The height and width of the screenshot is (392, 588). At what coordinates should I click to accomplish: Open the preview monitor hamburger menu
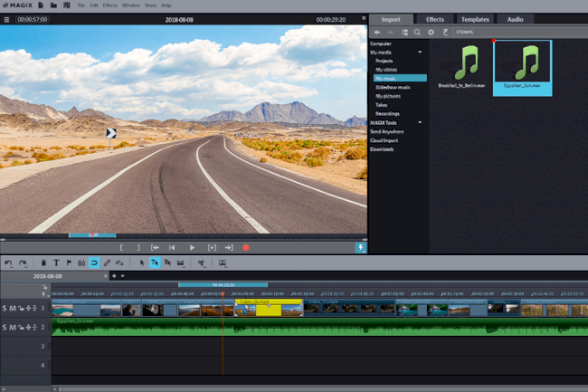click(6, 20)
